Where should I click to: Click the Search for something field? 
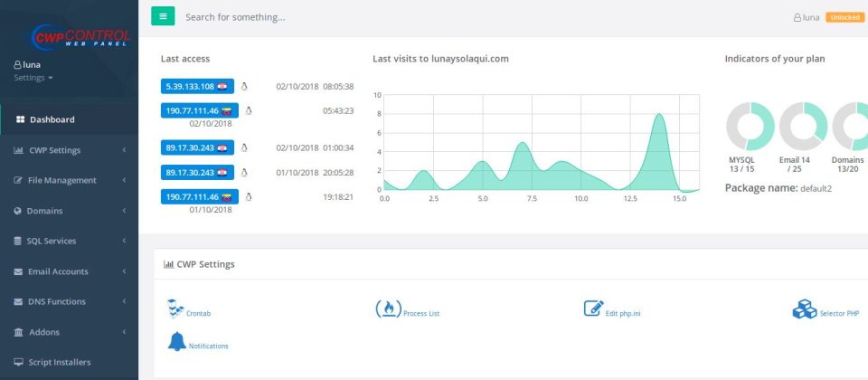pos(362,17)
